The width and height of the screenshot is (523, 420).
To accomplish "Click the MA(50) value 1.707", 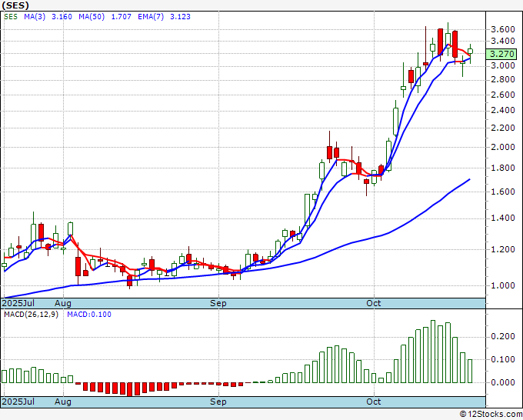I will click(x=121, y=17).
